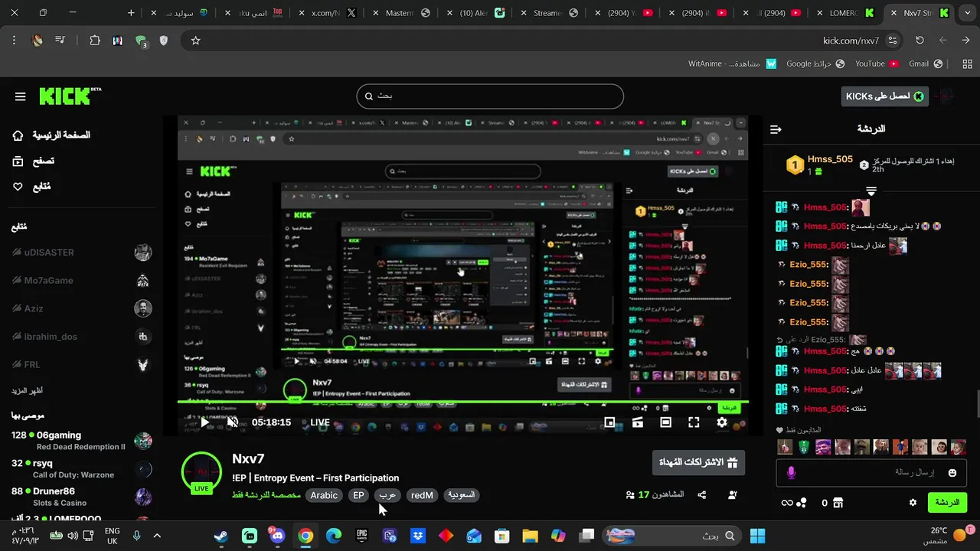The image size is (980, 551).
Task: Open Dropbox from the taskbar
Action: tap(418, 536)
